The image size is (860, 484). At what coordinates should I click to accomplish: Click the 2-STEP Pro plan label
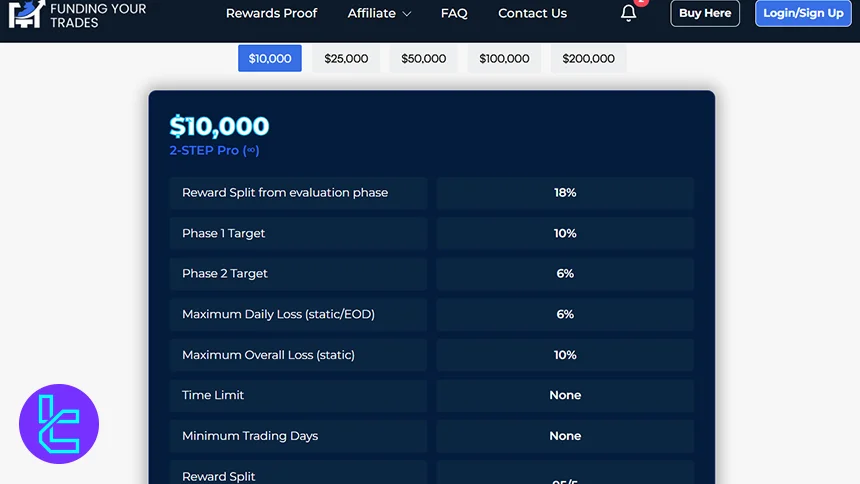(x=214, y=151)
